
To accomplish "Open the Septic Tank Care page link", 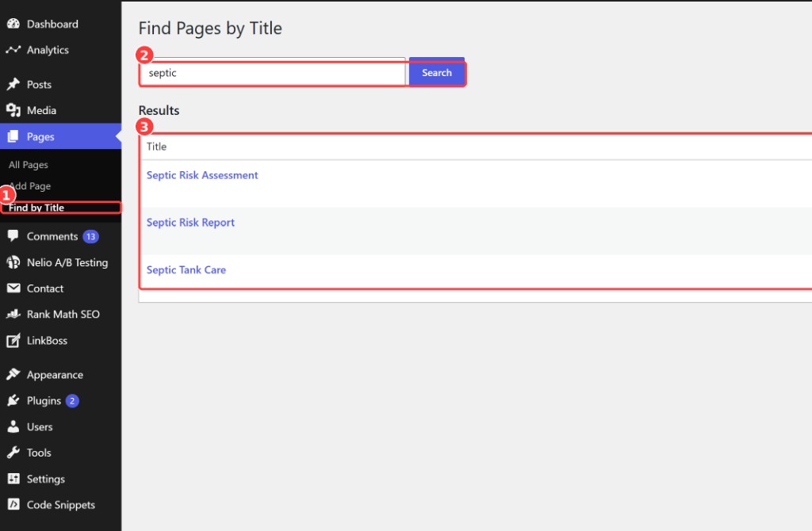I will point(186,269).
